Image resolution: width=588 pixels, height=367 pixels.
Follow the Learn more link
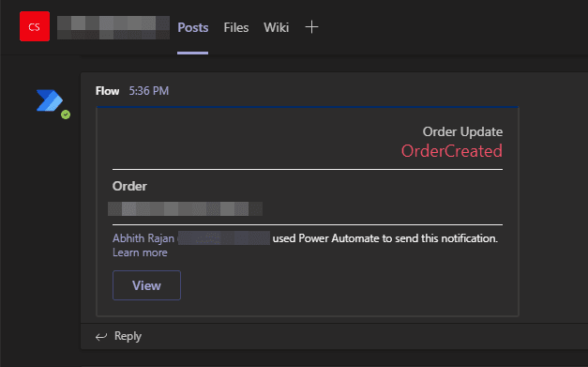pyautogui.click(x=140, y=252)
